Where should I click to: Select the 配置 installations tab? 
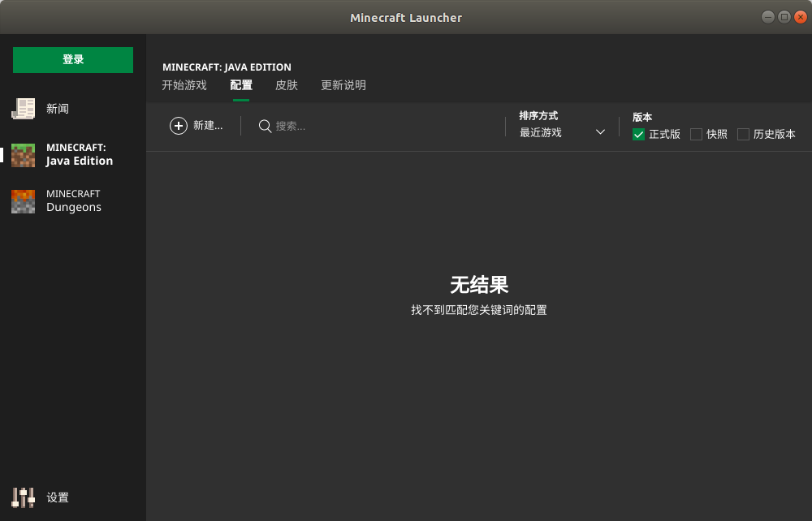click(x=241, y=85)
